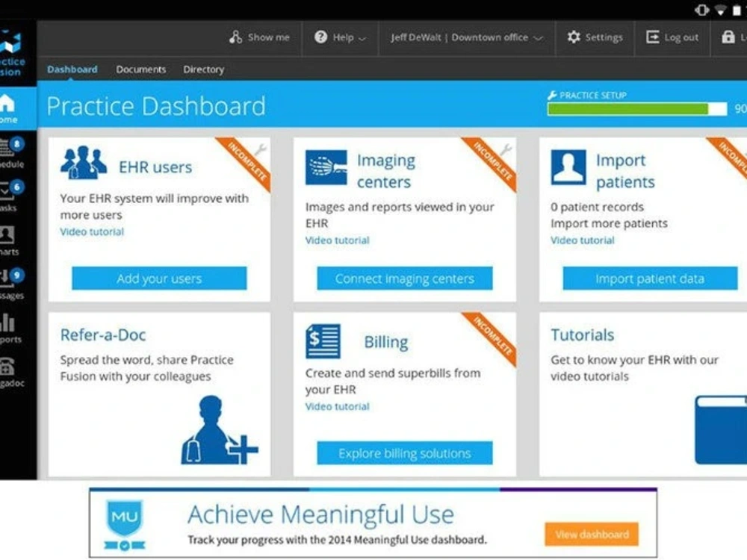Expand the Help dropdown arrow
The image size is (747, 560).
362,39
